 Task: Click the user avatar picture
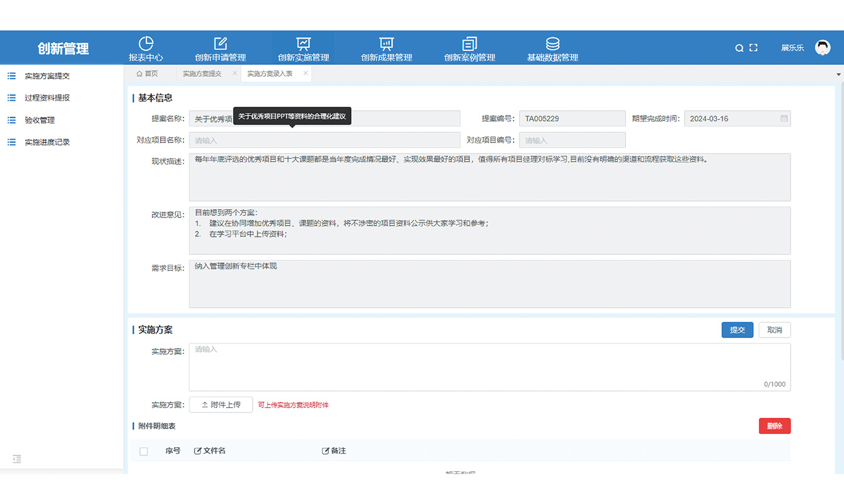pos(822,47)
